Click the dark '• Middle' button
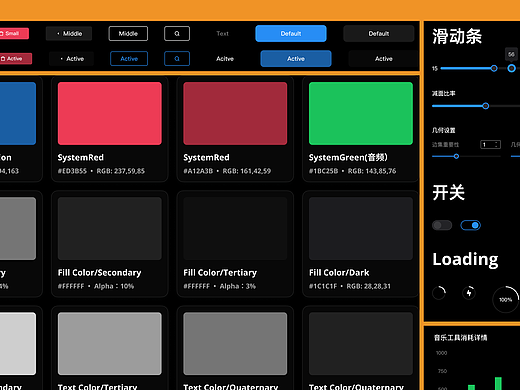The width and height of the screenshot is (520, 390). (69, 33)
